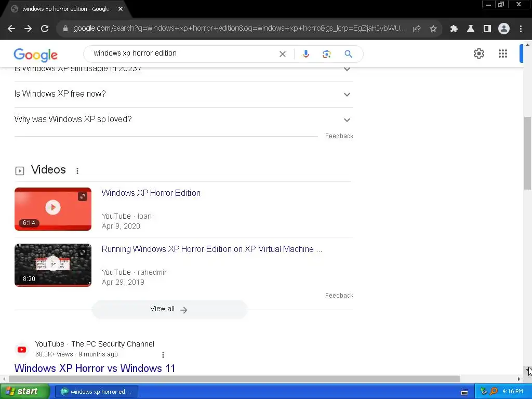Screen dimensions: 532x399
Task: Click Feedback below the video results
Action: coord(339,296)
